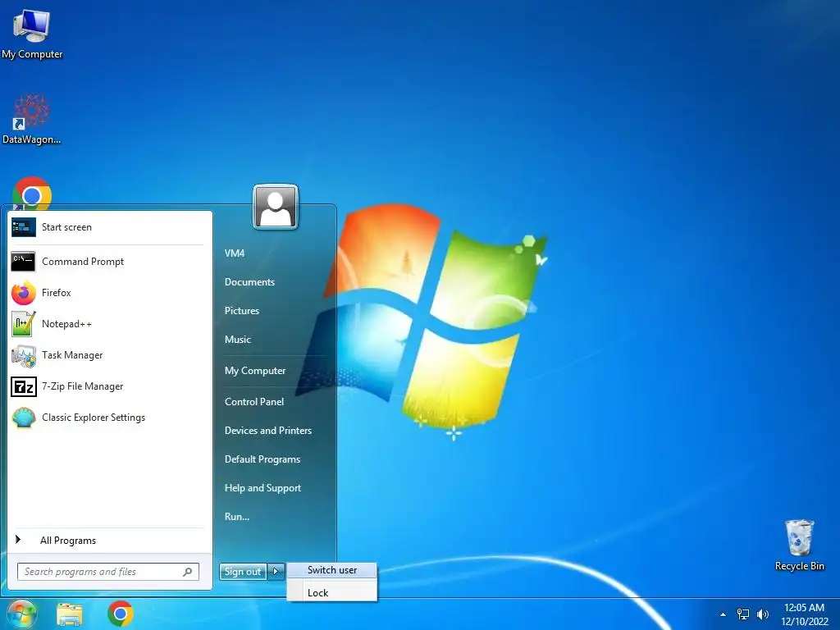
Task: Open the Run... dialog
Action: click(237, 517)
